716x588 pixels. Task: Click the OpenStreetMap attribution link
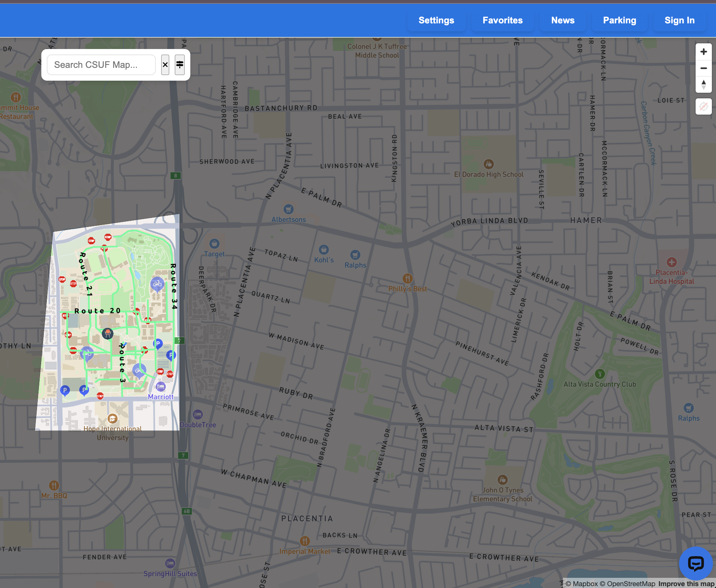628,583
